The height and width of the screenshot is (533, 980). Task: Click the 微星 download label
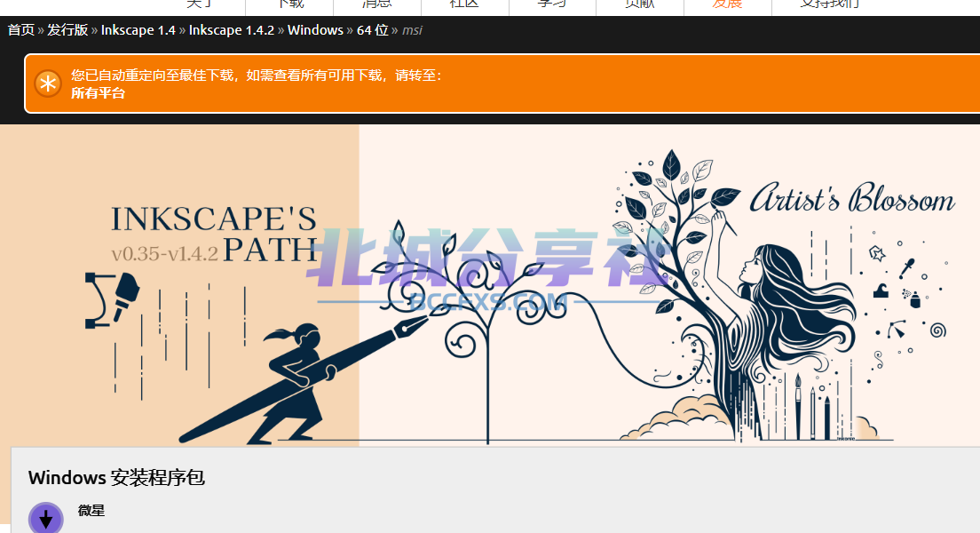click(x=91, y=511)
